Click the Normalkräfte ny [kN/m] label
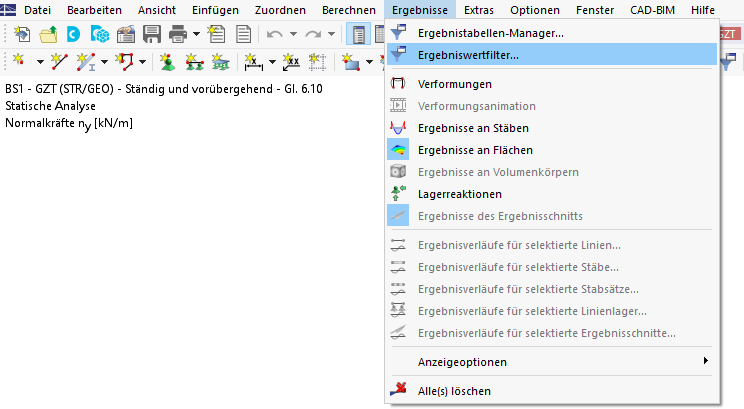Screen dimensions: 744x409 pos(69,123)
